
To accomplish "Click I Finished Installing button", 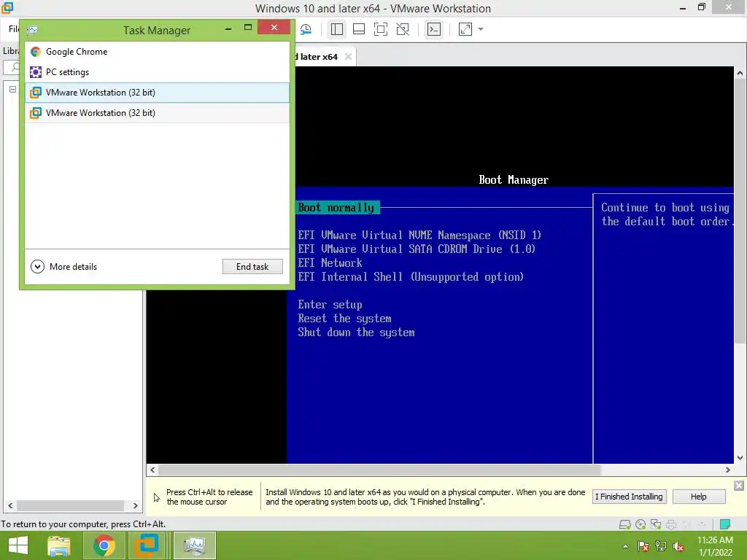I will [629, 497].
